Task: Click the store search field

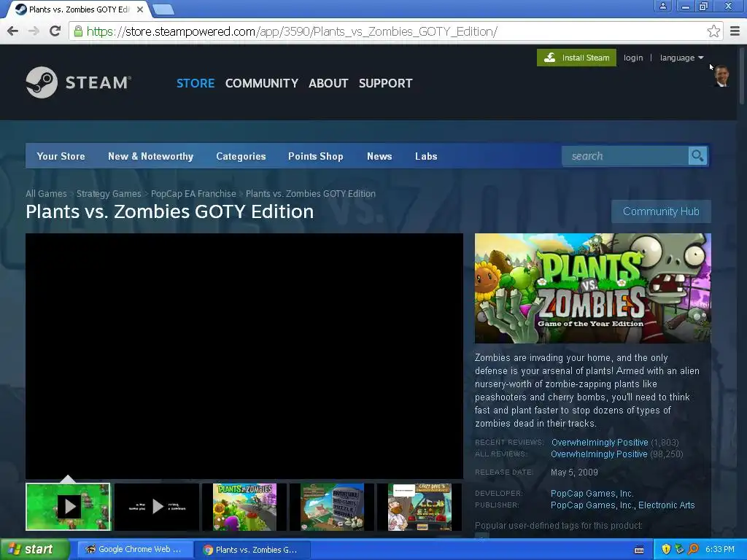Action: [625, 156]
